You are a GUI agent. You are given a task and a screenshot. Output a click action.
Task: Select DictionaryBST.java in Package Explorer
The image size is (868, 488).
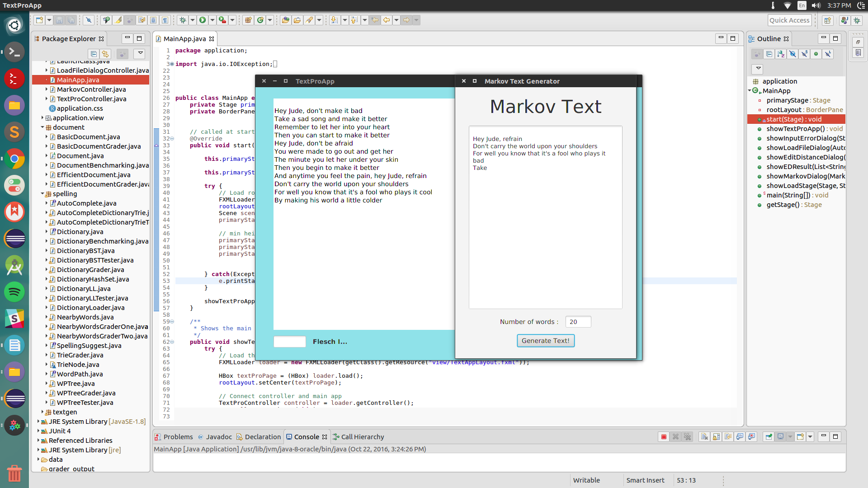85,250
